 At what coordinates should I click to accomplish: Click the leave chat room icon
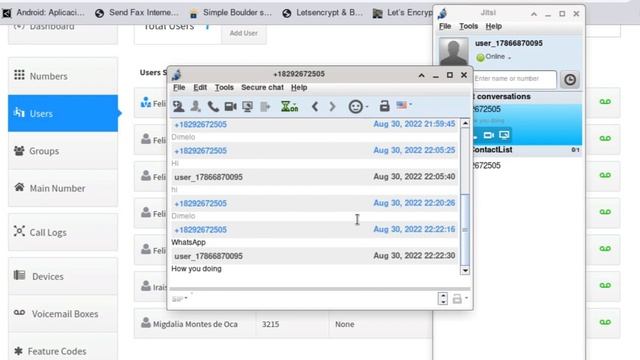pos(265,107)
